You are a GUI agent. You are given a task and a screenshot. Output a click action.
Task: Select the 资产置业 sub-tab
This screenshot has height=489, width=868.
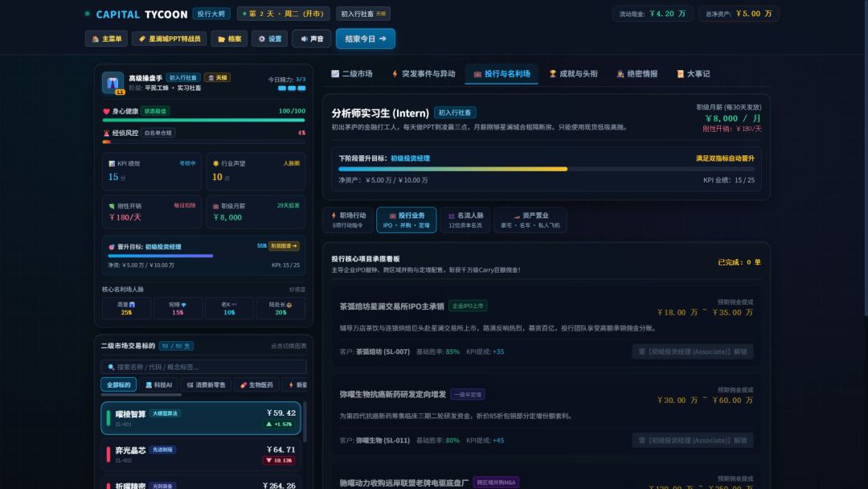530,220
